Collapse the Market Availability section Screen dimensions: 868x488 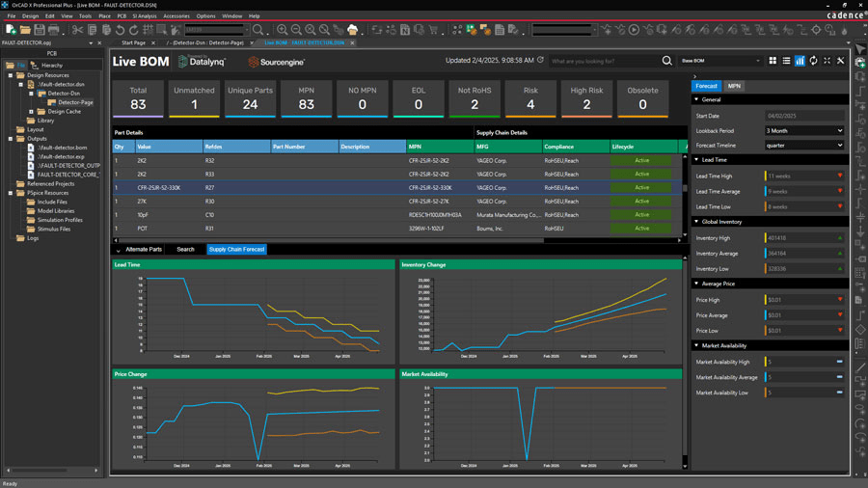point(697,346)
